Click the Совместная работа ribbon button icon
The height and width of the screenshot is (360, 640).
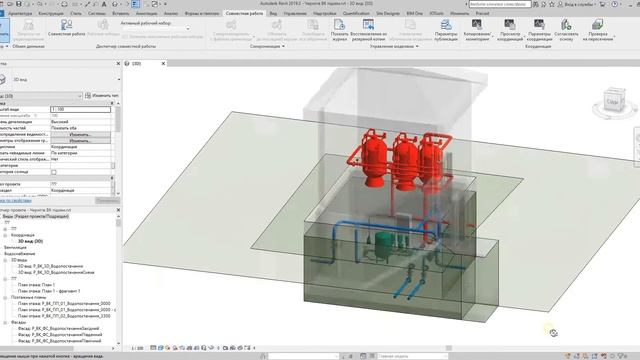tap(66, 24)
